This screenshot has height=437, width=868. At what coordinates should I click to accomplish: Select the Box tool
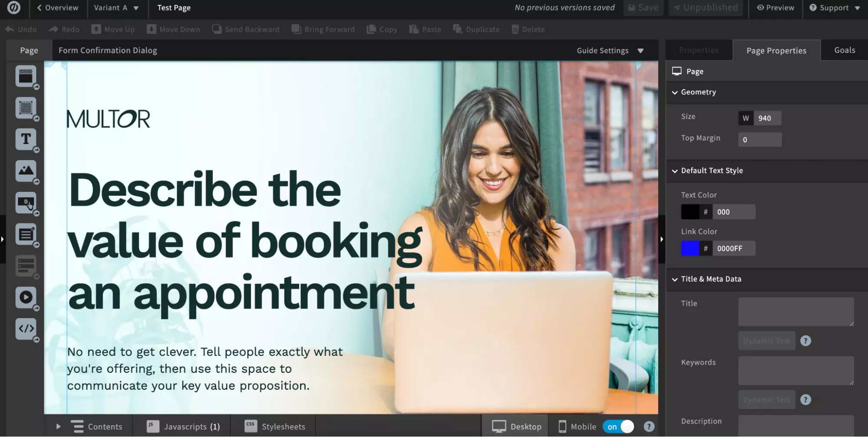26,108
